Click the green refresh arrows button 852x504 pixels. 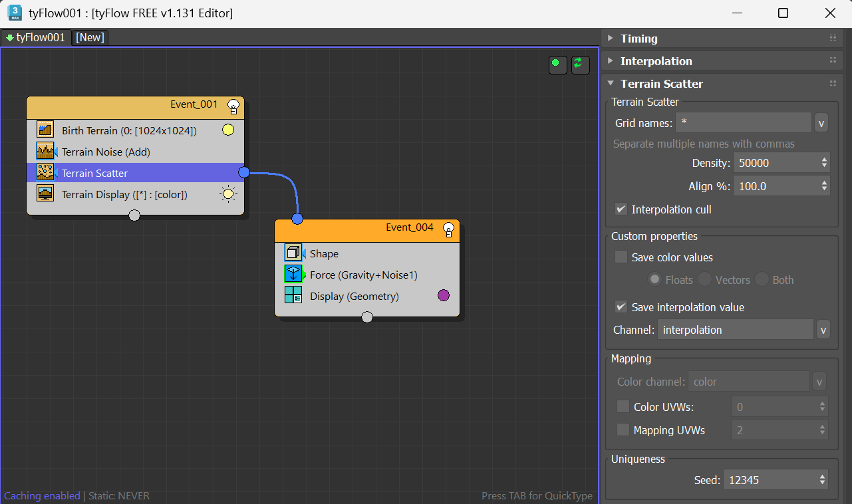tap(580, 64)
